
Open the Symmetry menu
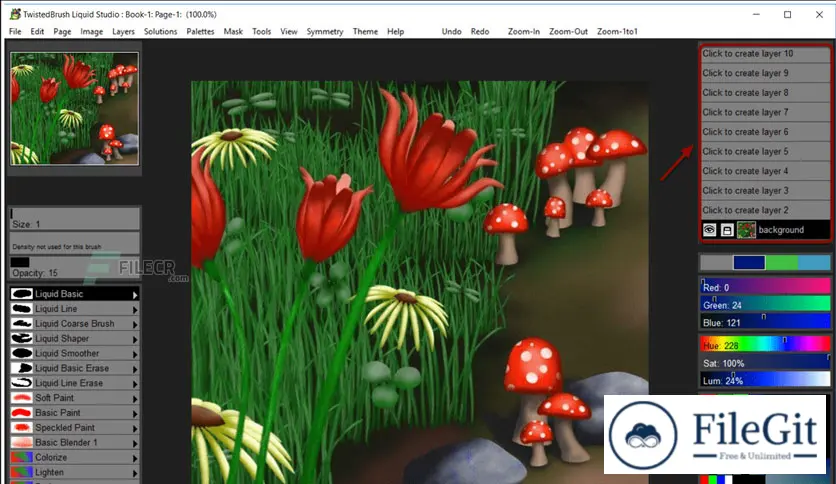(x=325, y=31)
